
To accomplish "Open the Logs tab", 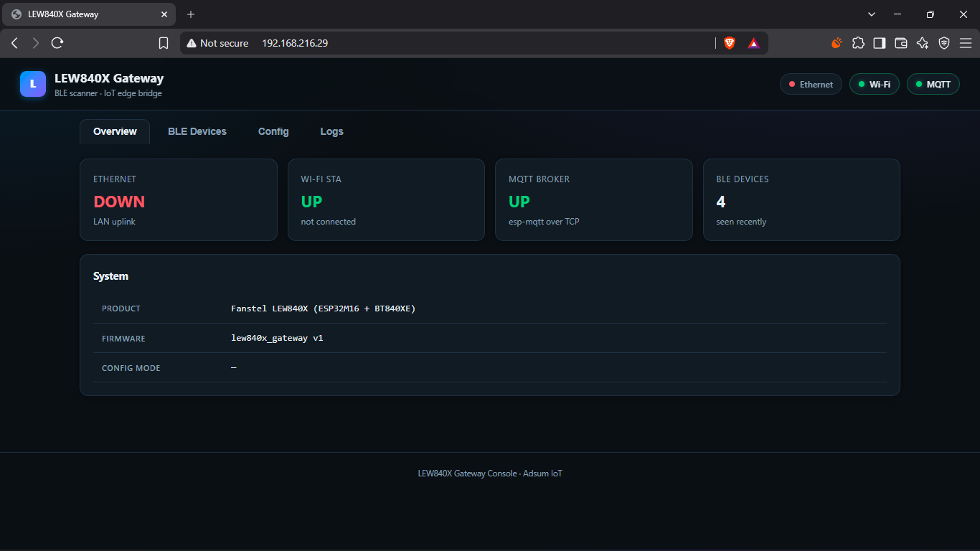I will pos(331,131).
